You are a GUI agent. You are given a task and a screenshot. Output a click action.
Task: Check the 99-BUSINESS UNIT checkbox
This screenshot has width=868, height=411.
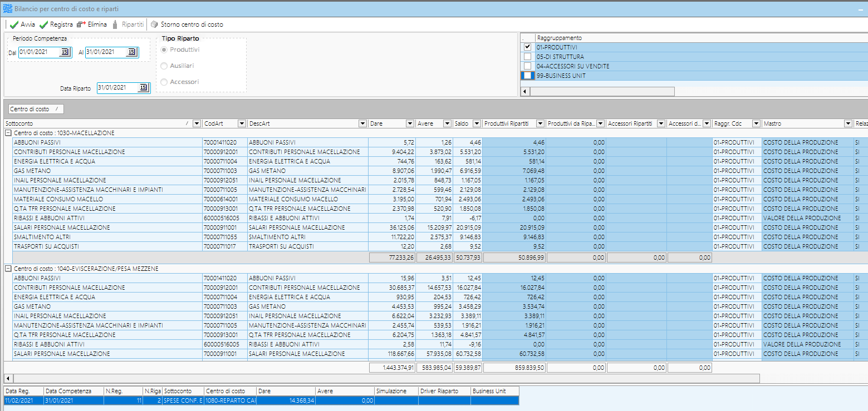point(528,76)
